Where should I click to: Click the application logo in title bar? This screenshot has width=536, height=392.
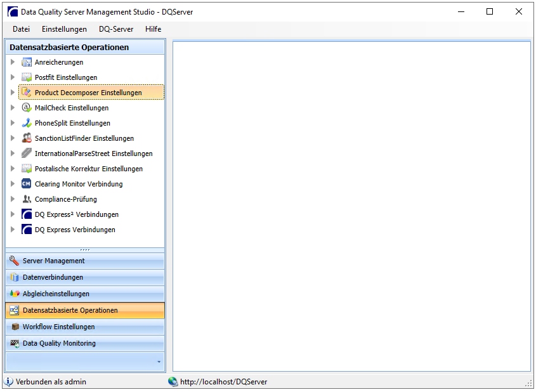coord(13,11)
